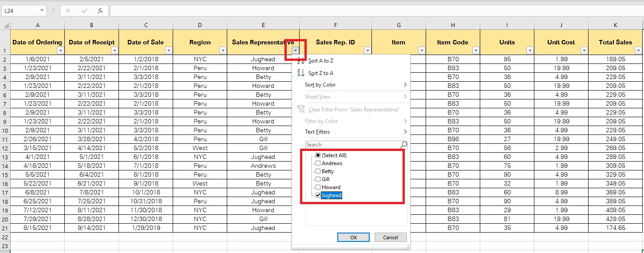644x253 pixels.
Task: Click Date of Sale cell 10/31/2018
Action: pos(146,202)
